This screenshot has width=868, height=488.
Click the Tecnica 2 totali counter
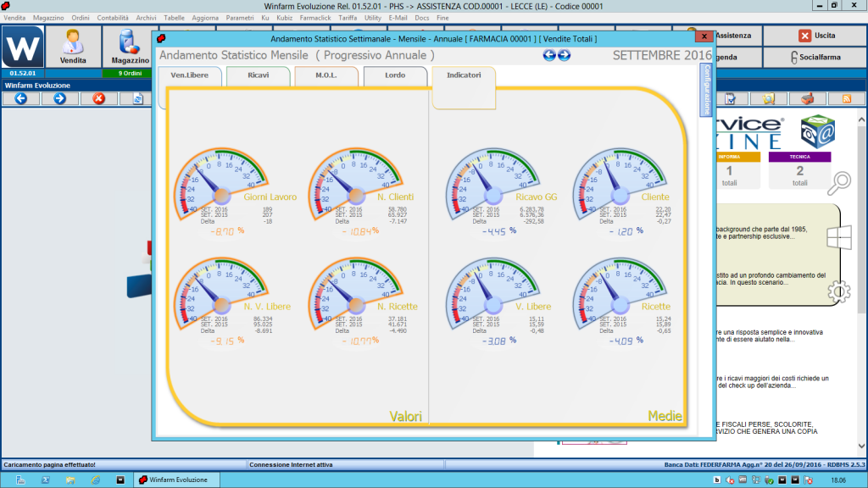tap(799, 169)
